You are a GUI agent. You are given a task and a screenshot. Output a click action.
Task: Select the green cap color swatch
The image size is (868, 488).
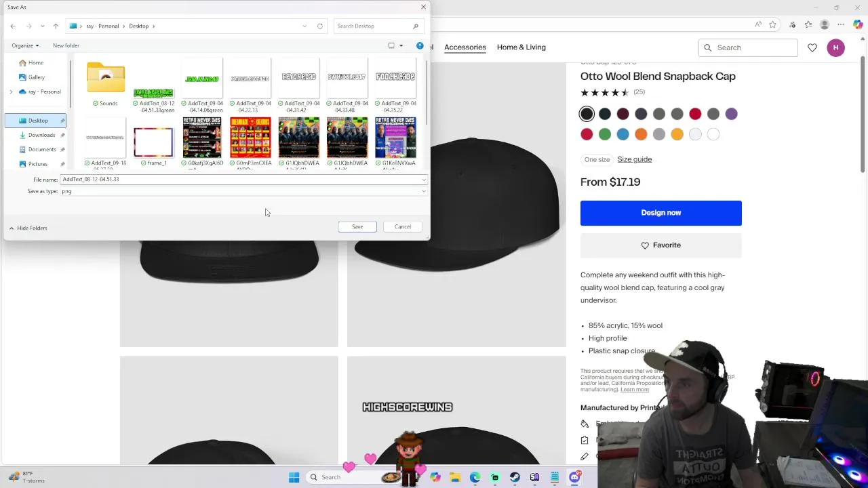(605, 134)
